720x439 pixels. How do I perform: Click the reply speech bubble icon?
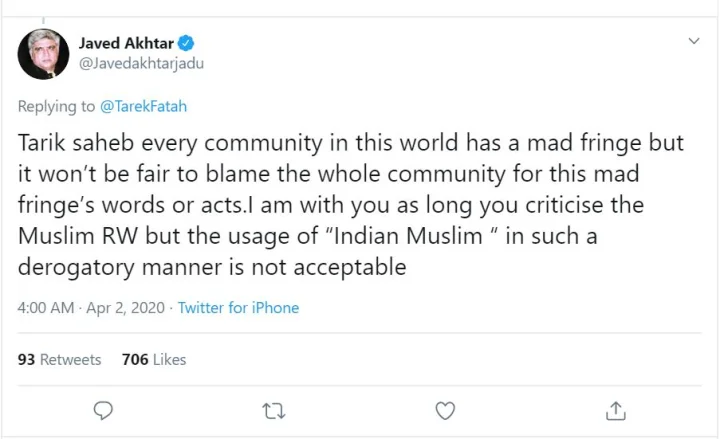point(102,410)
